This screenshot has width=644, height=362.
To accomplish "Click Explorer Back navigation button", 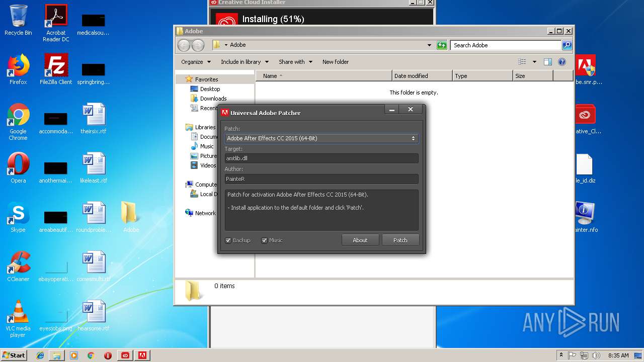I will coord(184,45).
